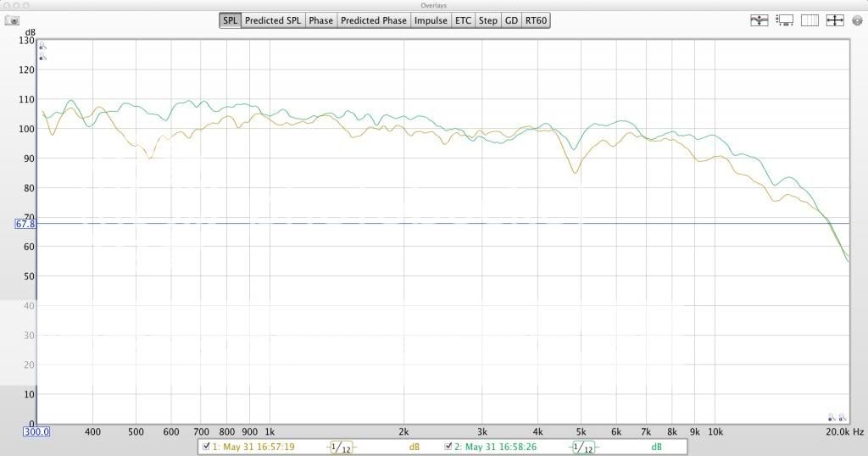Open the graph settings gear
The height and width of the screenshot is (456, 868).
click(857, 20)
